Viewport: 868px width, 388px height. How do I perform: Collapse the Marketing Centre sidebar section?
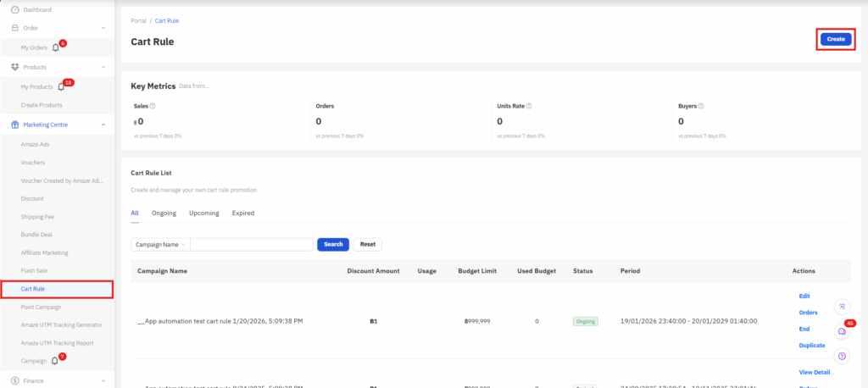[103, 125]
